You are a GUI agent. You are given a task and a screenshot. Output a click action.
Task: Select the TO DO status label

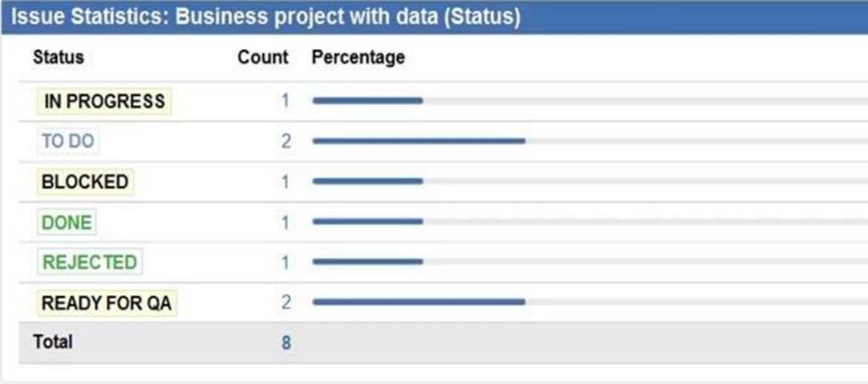pos(68,142)
